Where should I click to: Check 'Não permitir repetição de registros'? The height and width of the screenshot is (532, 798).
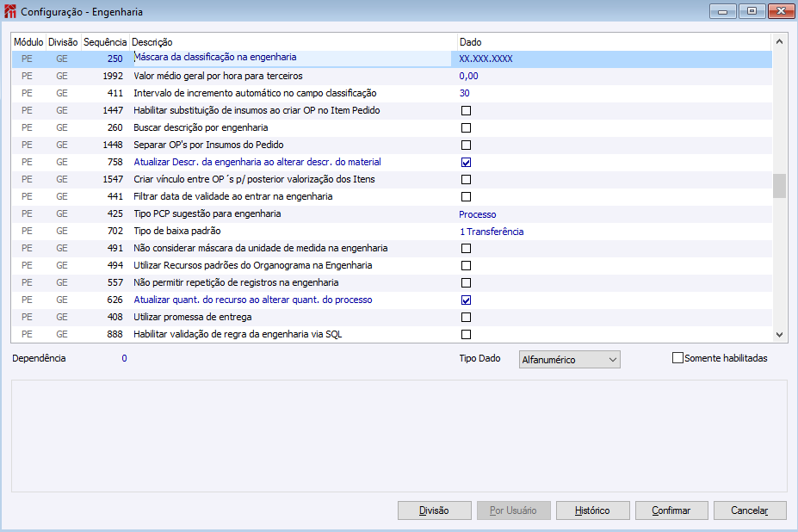[x=466, y=283]
